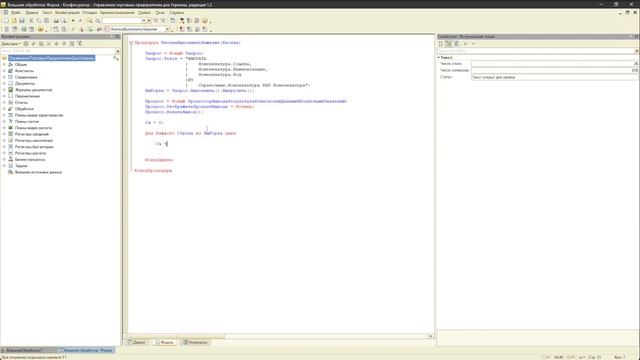640x360 pixels.
Task: Click the КонецЦикла line in code
Action: [160, 160]
